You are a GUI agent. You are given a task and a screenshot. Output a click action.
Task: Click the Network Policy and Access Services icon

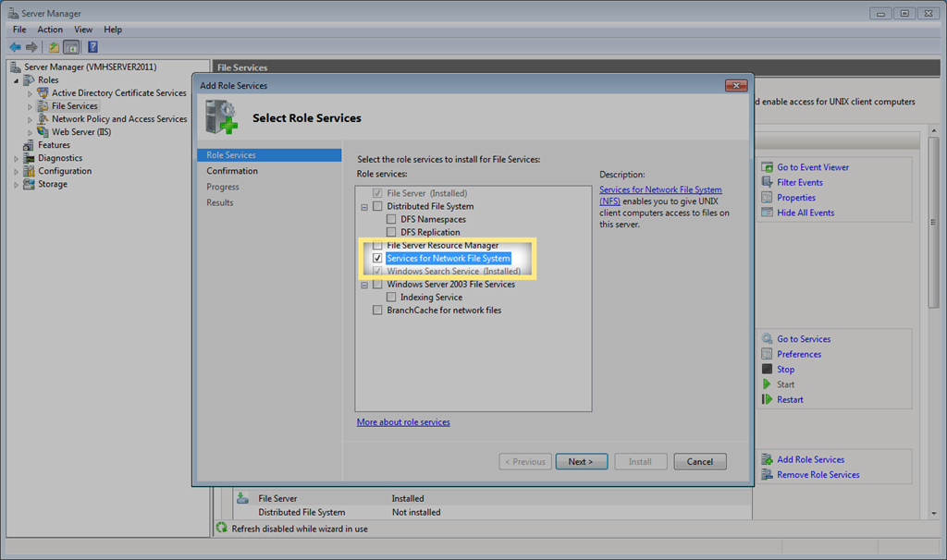43,119
